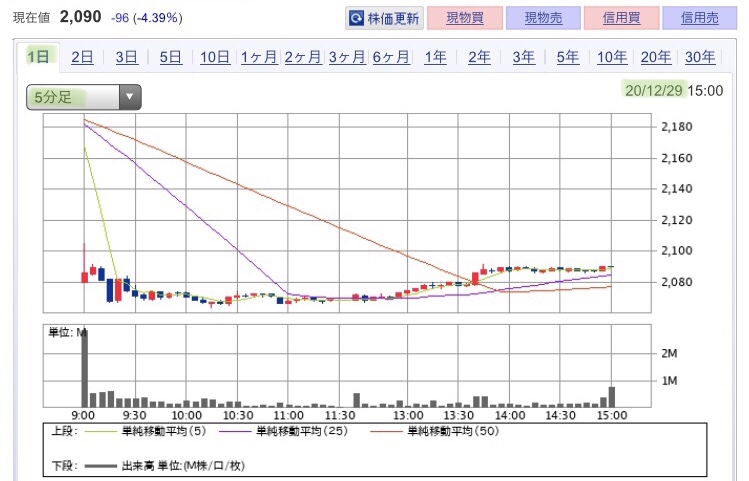
Task: Show the 6ヶ月 chart
Action: (391, 57)
